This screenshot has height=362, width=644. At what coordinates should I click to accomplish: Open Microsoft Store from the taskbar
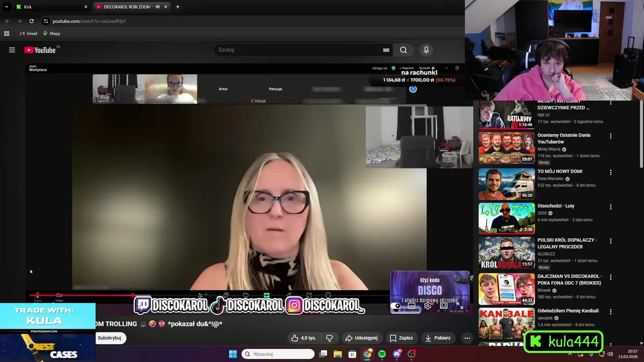tap(353, 354)
